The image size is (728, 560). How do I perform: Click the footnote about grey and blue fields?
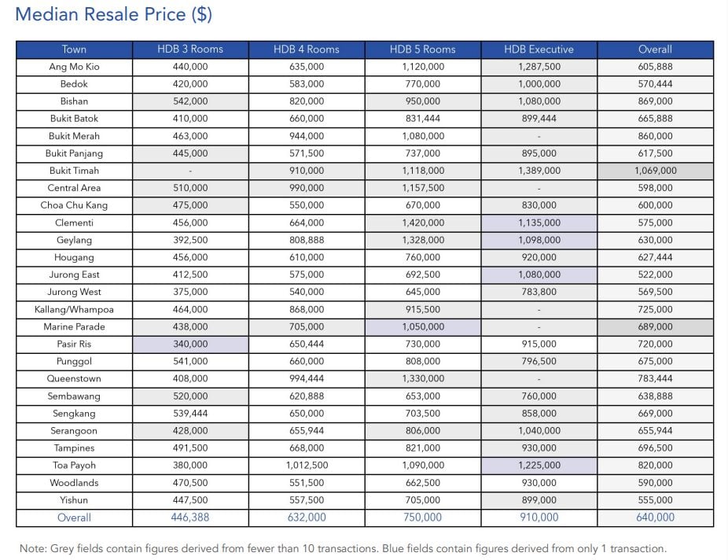[344, 548]
